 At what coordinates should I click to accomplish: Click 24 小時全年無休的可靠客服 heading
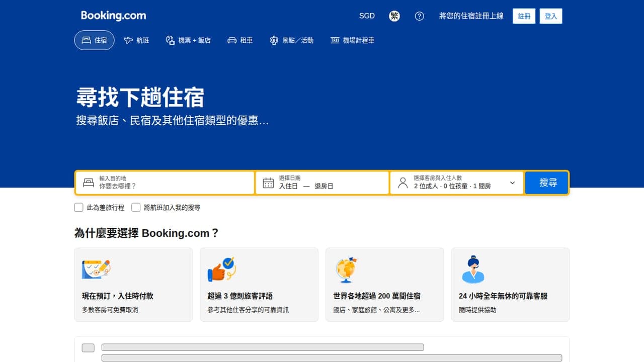point(503,296)
